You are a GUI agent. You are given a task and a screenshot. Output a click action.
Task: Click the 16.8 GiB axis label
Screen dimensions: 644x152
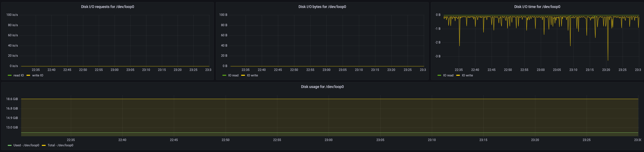[12, 108]
